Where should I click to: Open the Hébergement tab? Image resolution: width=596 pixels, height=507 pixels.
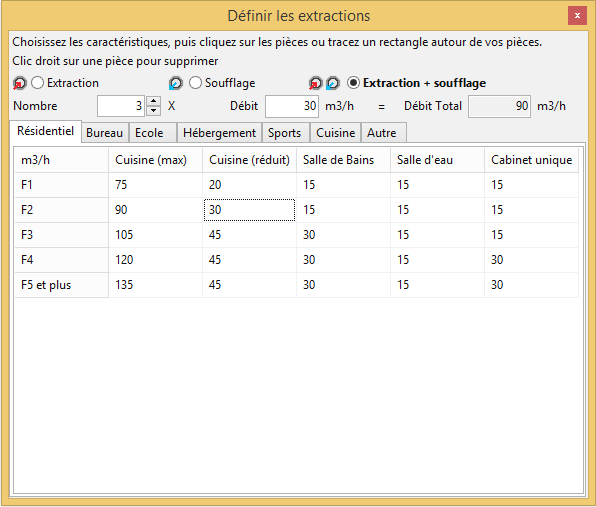pos(219,133)
